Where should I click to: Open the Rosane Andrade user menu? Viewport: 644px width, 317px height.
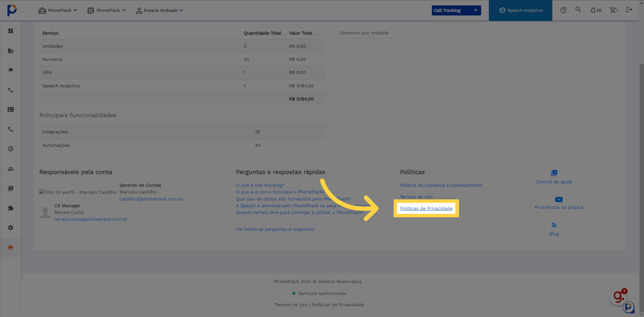coord(159,10)
